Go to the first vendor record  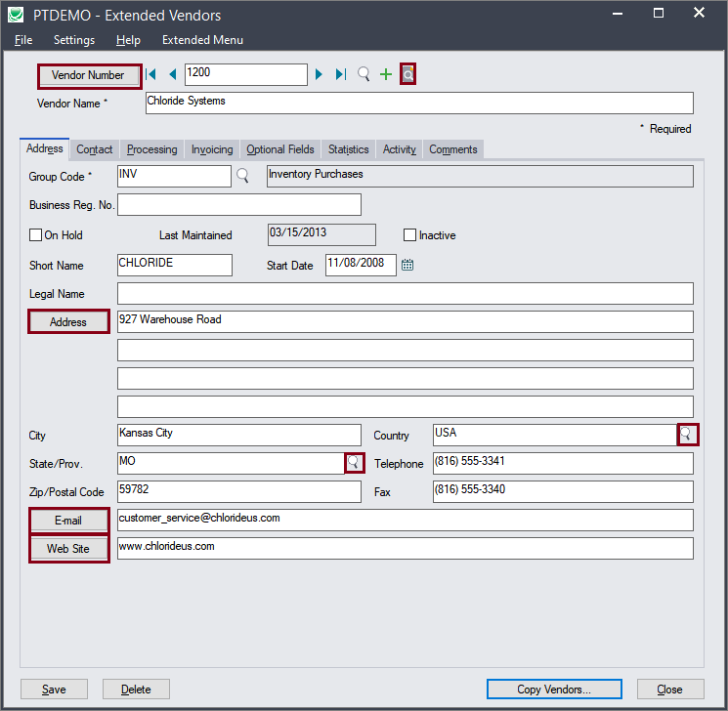point(152,74)
